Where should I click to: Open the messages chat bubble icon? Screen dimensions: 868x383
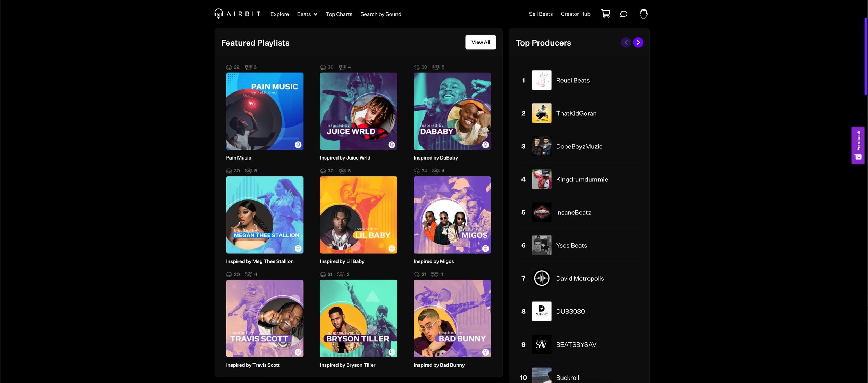point(624,14)
